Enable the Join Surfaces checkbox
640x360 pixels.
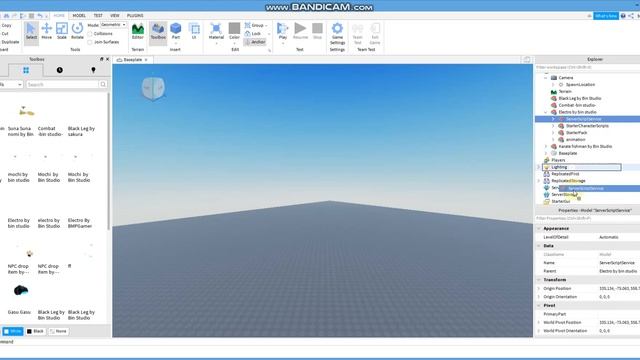pyautogui.click(x=90, y=42)
